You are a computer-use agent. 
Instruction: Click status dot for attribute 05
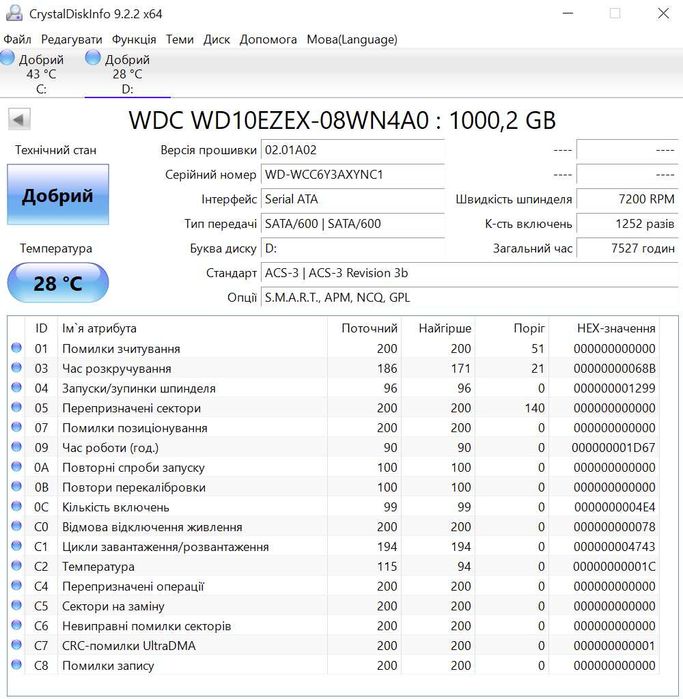point(16,407)
